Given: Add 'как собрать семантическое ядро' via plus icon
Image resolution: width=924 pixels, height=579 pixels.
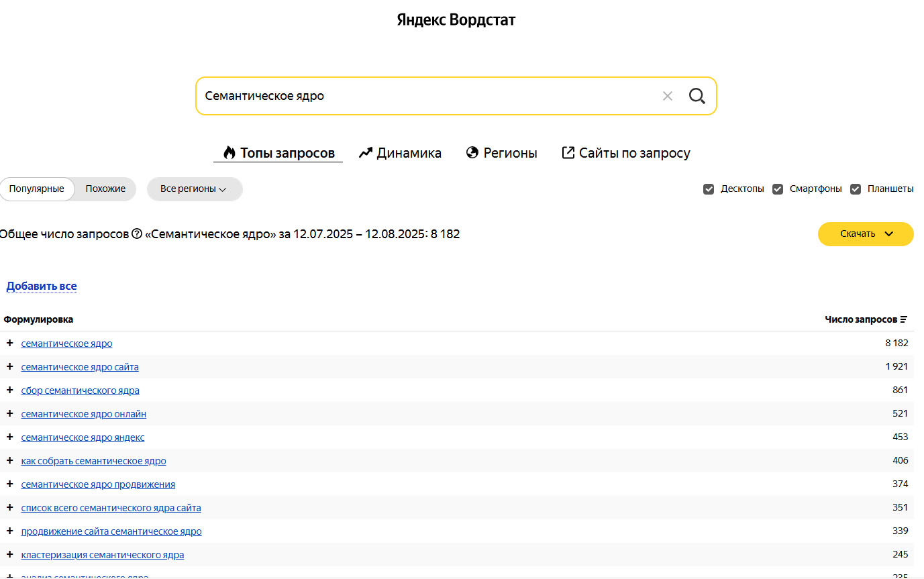Looking at the screenshot, I should tap(9, 460).
